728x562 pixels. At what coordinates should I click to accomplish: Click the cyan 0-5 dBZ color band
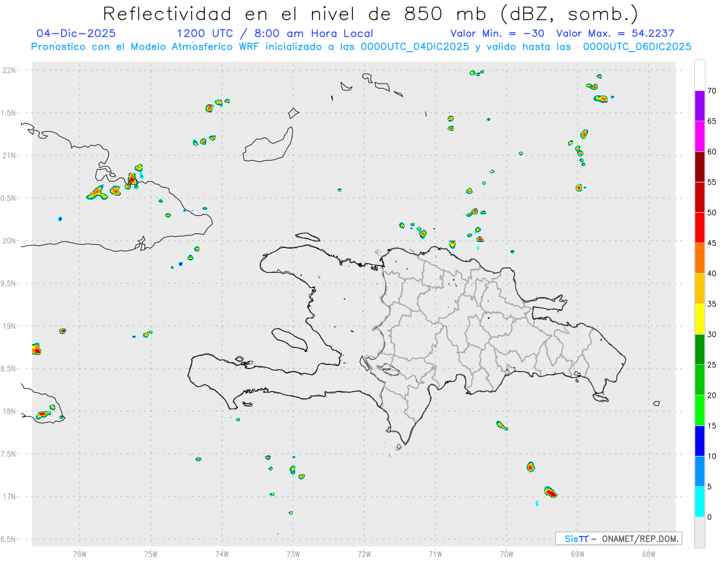tap(699, 501)
